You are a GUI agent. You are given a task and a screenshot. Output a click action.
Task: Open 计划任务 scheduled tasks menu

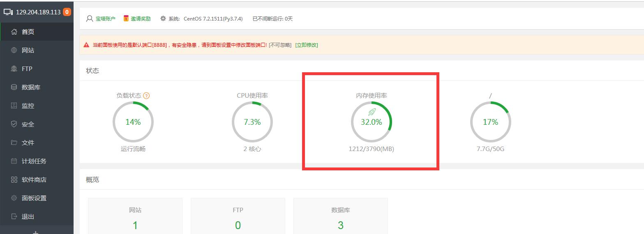(x=34, y=161)
